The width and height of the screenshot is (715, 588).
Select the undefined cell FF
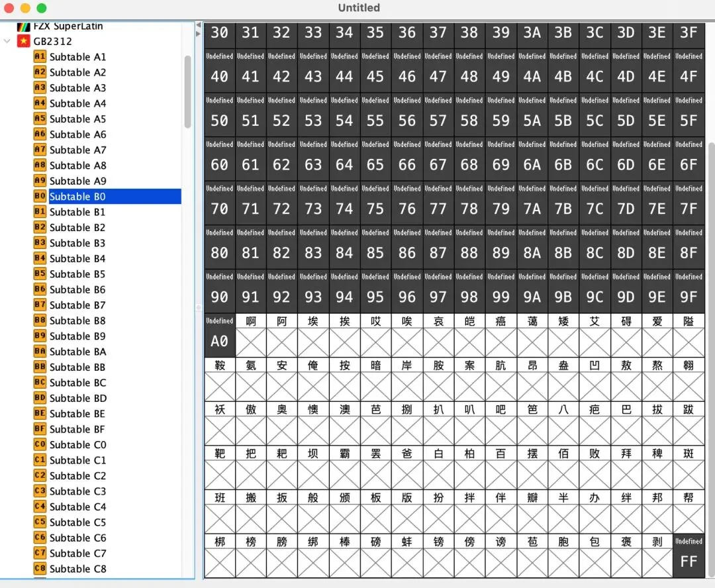point(689,556)
